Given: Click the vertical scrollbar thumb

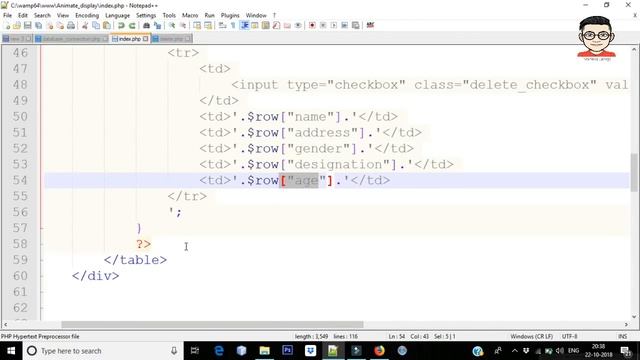Looking at the screenshot, I should coord(634,174).
